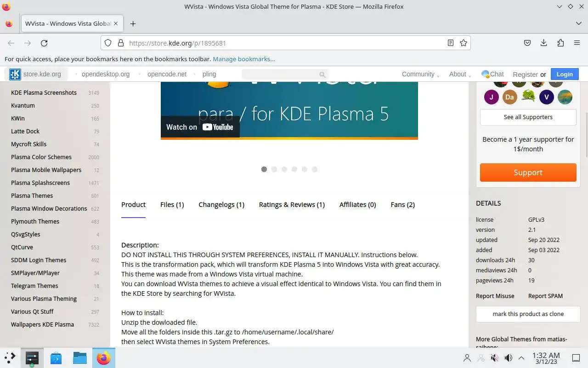Image resolution: width=588 pixels, height=368 pixels.
Task: Open the Chat link
Action: pyautogui.click(x=492, y=74)
